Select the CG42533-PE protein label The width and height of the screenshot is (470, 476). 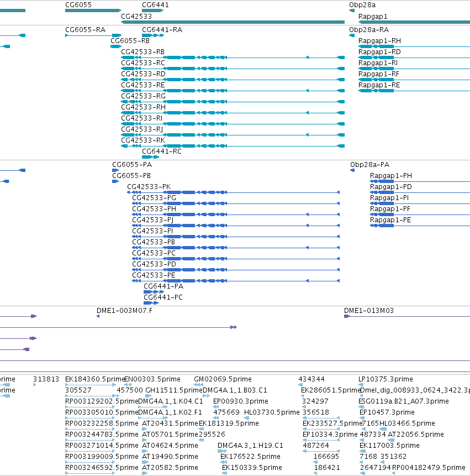[154, 275]
